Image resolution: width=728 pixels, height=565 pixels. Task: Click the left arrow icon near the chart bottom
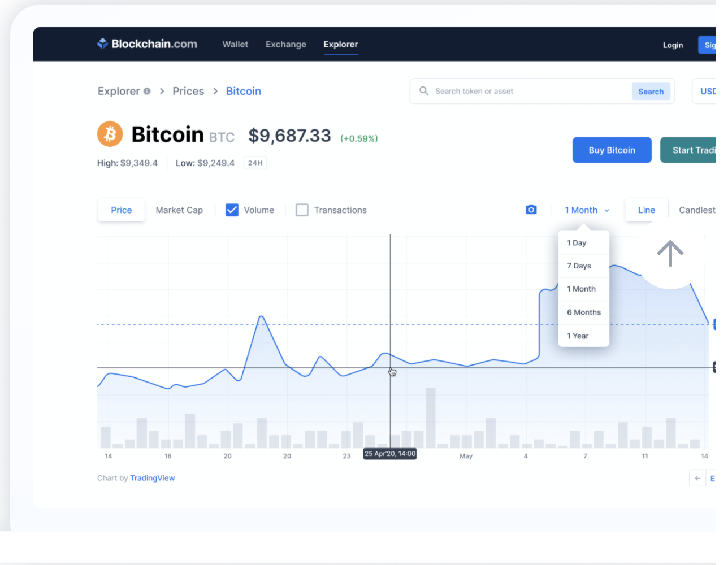pyautogui.click(x=697, y=477)
